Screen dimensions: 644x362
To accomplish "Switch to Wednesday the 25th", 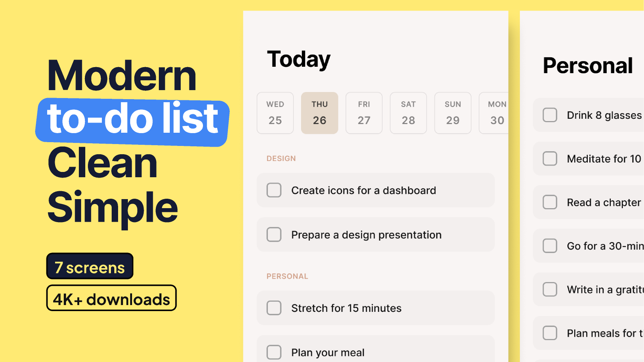I will (x=275, y=113).
